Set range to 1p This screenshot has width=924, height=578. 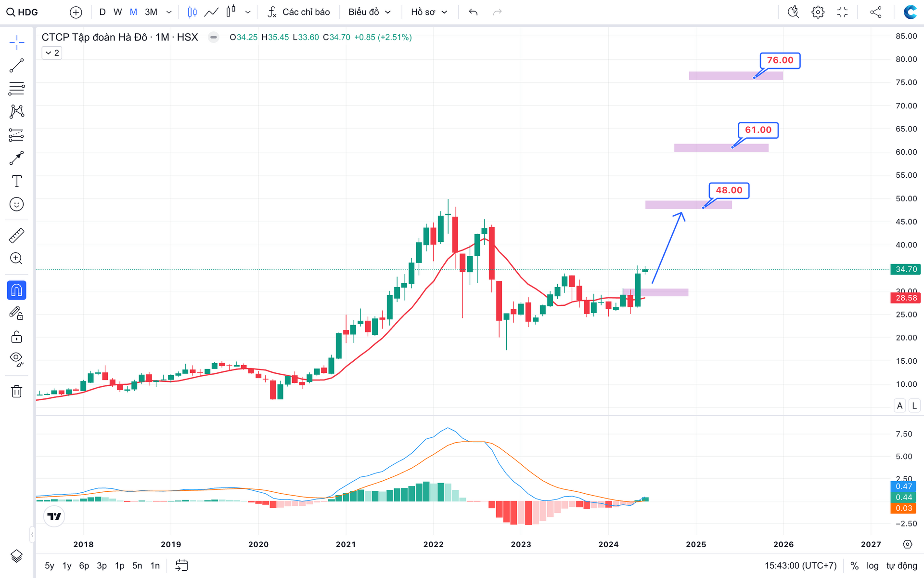point(119,565)
